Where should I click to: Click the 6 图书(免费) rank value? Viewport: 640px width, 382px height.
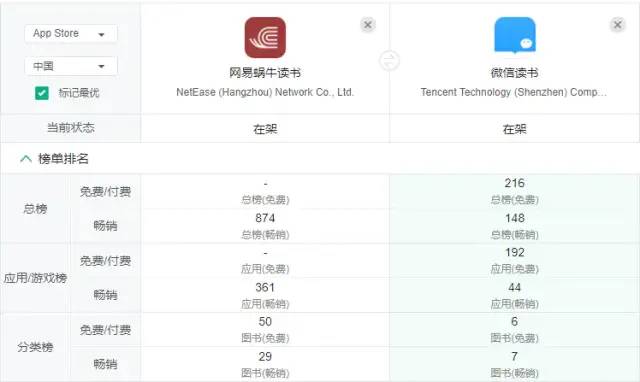click(515, 322)
